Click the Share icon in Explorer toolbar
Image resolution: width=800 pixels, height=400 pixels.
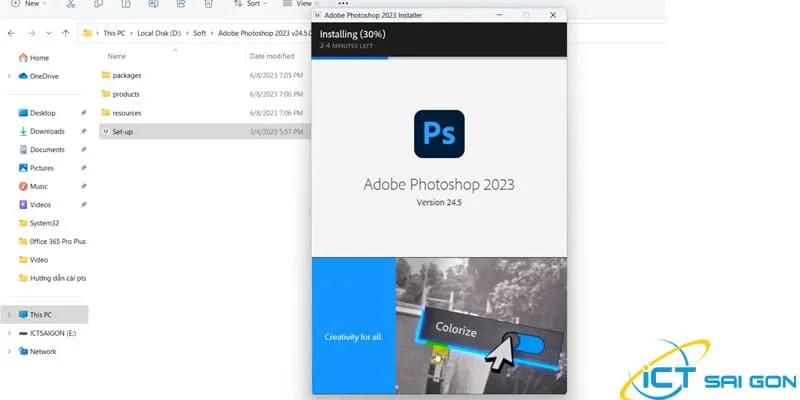click(181, 4)
